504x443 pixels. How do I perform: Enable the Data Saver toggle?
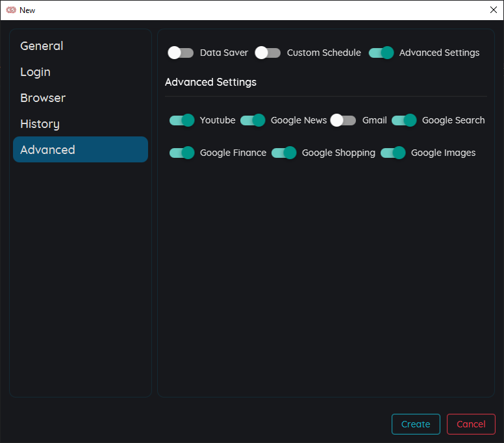(x=181, y=53)
